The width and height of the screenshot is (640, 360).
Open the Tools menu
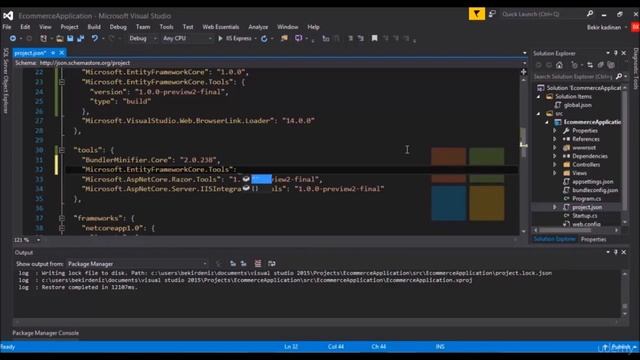click(166, 27)
